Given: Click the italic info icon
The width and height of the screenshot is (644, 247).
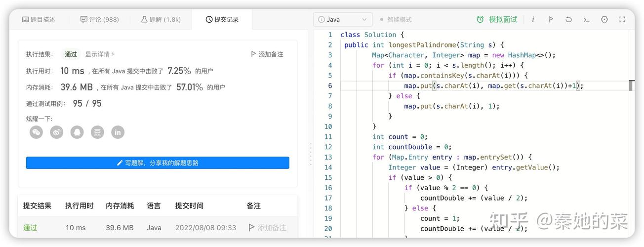Looking at the screenshot, I should click(533, 20).
